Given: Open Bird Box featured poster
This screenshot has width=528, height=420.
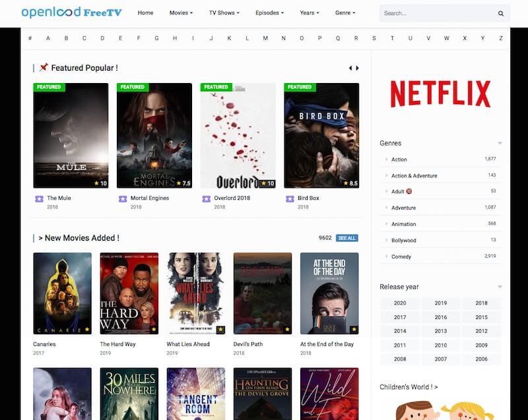Looking at the screenshot, I should pos(321,136).
